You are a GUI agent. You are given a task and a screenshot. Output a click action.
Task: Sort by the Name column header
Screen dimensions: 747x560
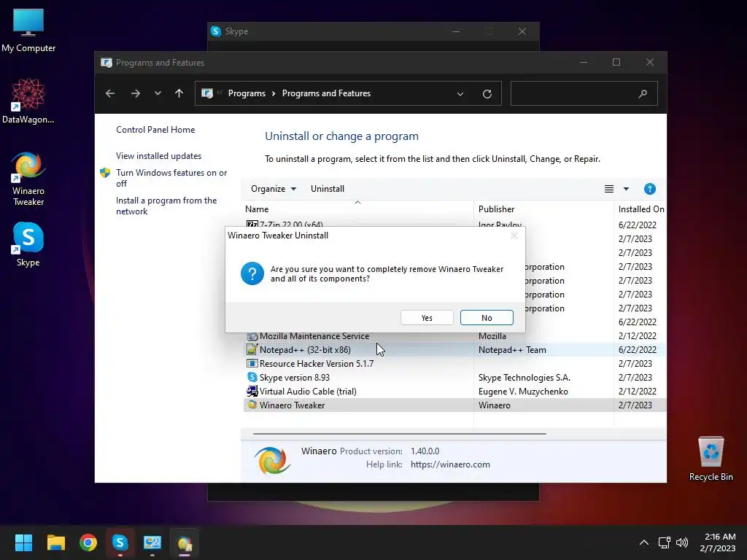[257, 209]
